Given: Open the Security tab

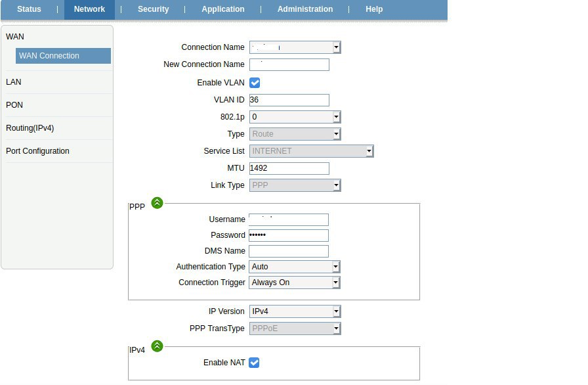Looking at the screenshot, I should [x=153, y=9].
